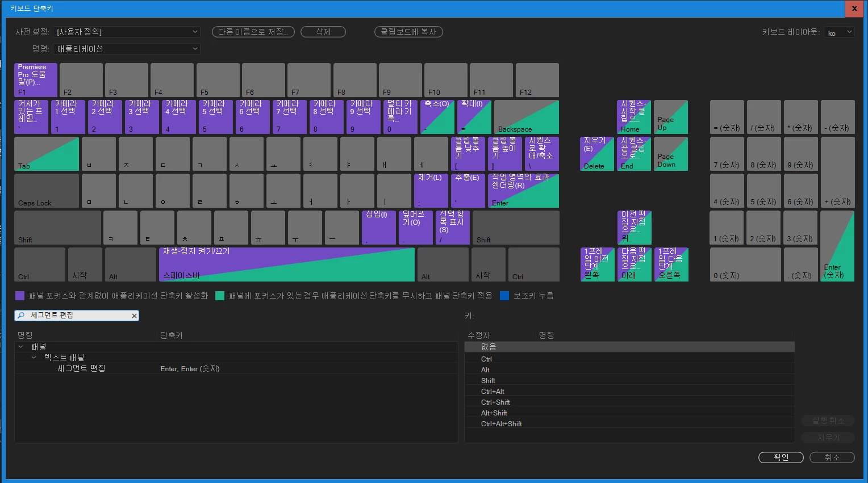Select the 없음 modifier row

coord(629,347)
